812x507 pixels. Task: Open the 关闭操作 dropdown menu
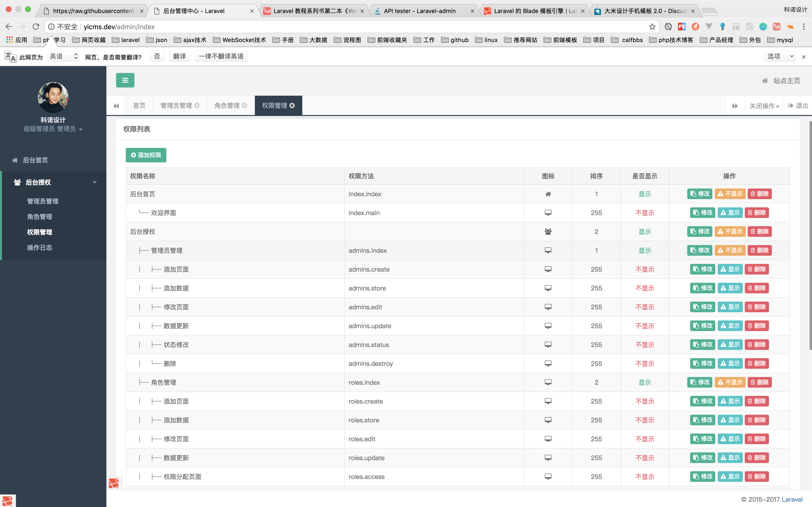pos(764,106)
